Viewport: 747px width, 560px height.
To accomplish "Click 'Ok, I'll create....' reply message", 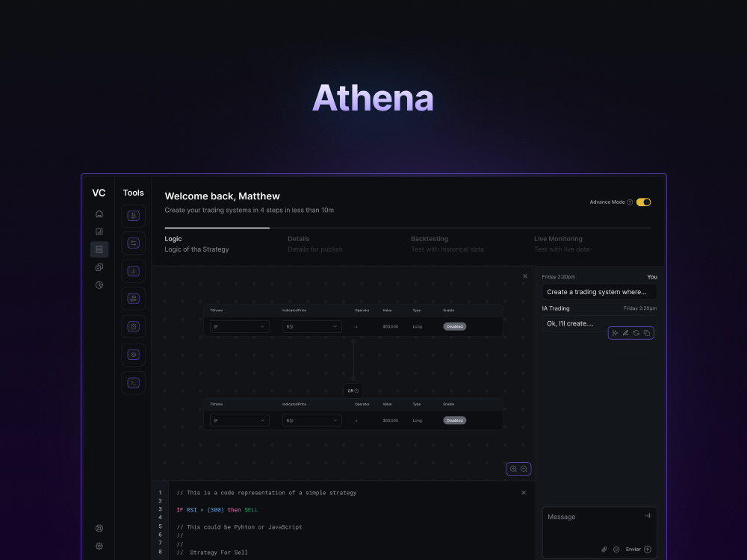I will coord(599,323).
